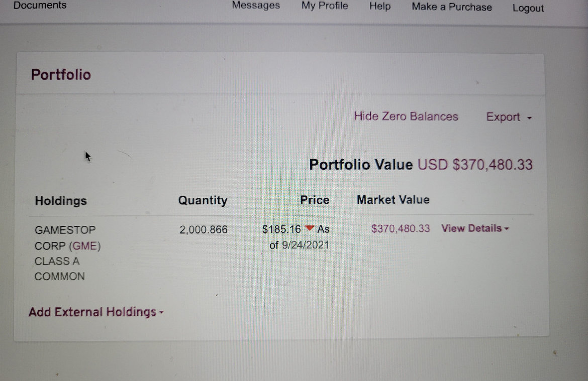Click the View Details caret arrow
Image resolution: width=588 pixels, height=381 pixels.
[x=506, y=228]
